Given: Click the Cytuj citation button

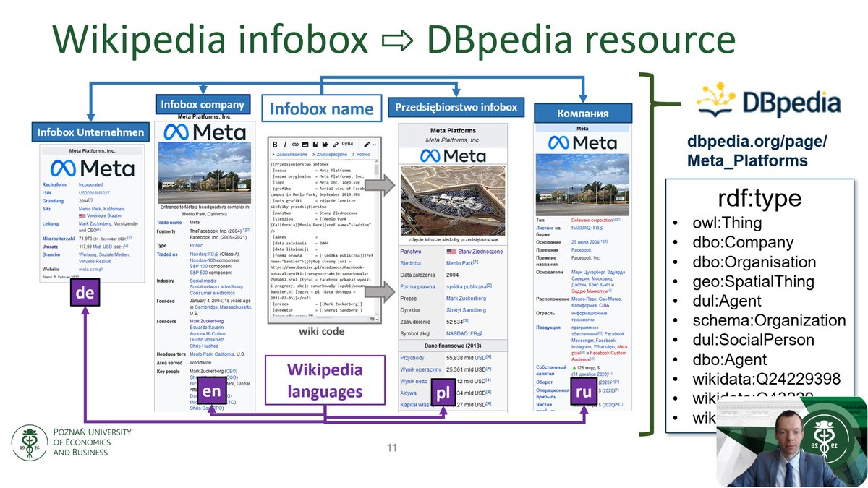Looking at the screenshot, I should coord(347,144).
